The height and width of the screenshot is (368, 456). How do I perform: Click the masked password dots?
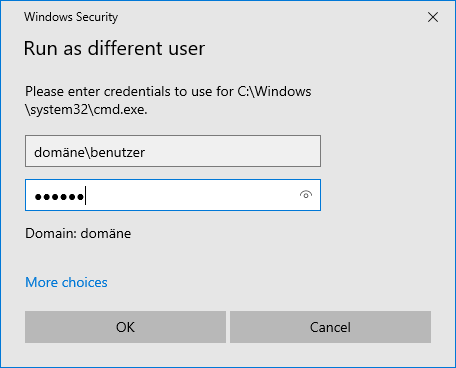tap(59, 197)
